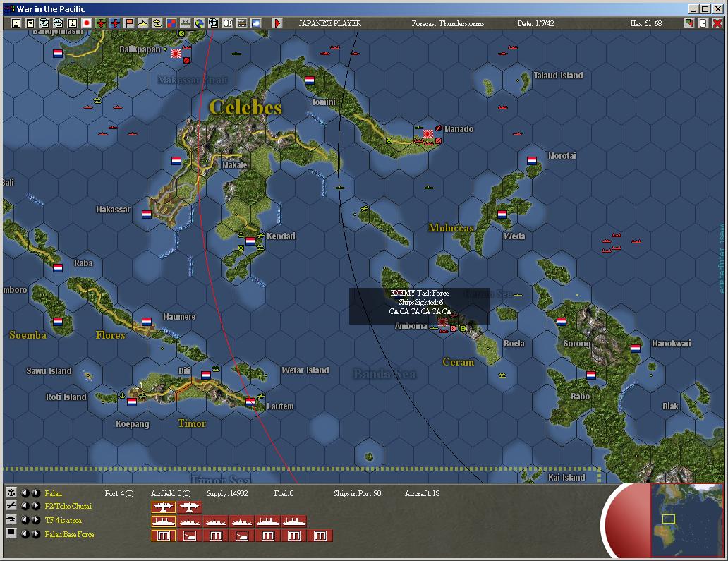Click right arrow next to TF 4
The image size is (728, 561).
35,520
